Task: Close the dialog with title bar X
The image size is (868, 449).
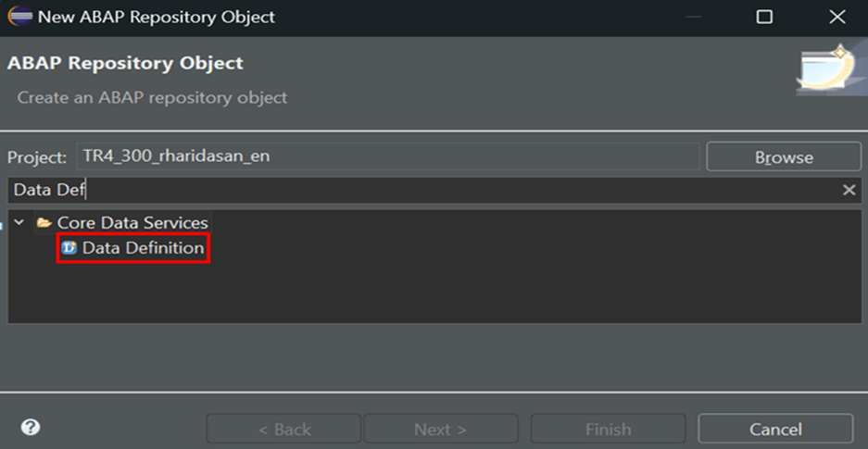Action: point(837,18)
